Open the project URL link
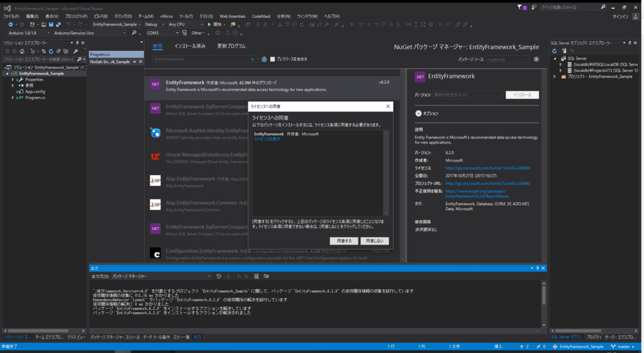The image size is (644, 353). tap(487, 184)
